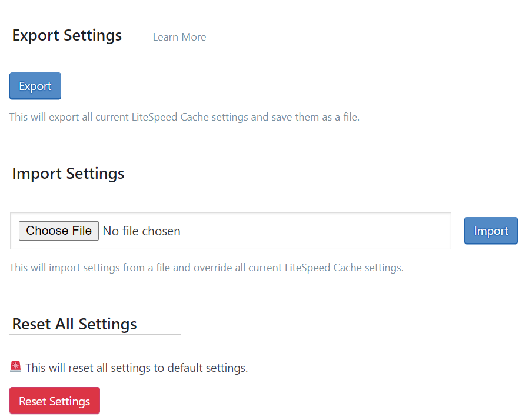Click the export description sentence

coord(184,117)
